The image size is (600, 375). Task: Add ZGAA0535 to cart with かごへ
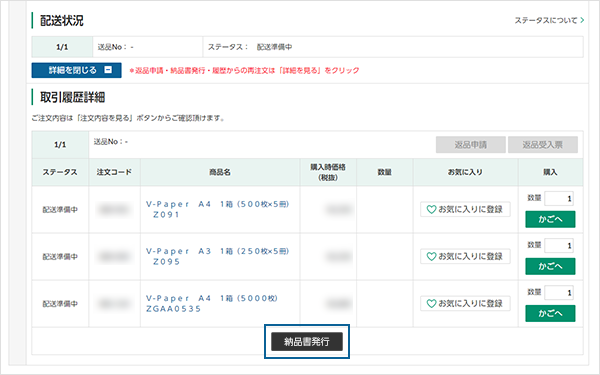click(x=550, y=313)
